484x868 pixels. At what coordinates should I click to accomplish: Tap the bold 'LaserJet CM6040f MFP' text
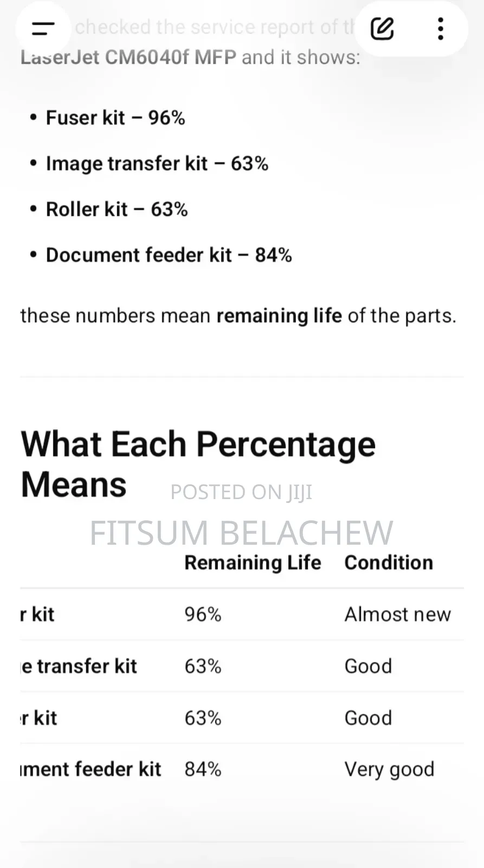pyautogui.click(x=128, y=57)
